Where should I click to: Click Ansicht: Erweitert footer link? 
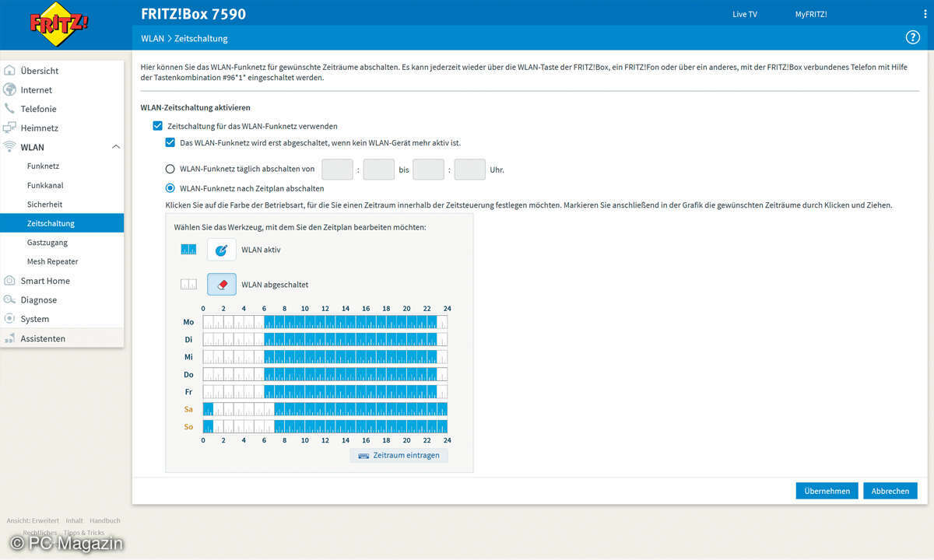pos(33,520)
